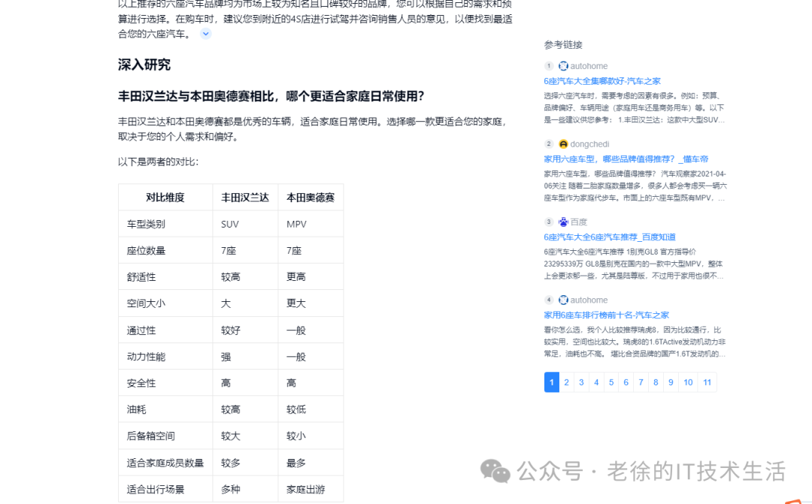The image size is (812, 504).
Task: Open link 6座汽车大全6座汽车推荐_百度知道
Action: click(x=610, y=237)
